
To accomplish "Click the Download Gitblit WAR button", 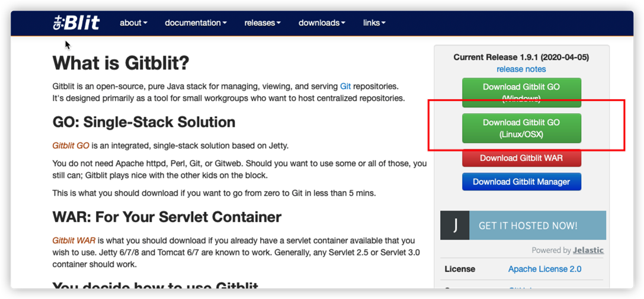I will pos(521,158).
